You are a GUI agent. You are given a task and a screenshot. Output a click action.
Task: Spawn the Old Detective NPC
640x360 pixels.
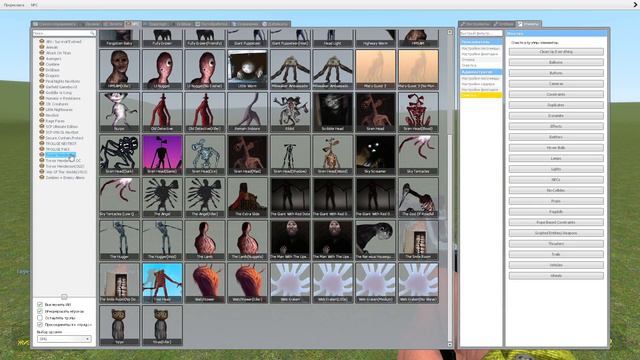tap(162, 112)
